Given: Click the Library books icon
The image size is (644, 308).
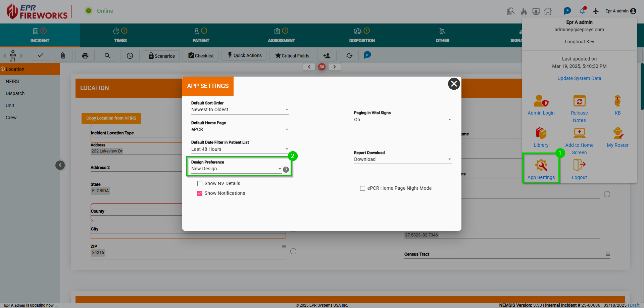Looking at the screenshot, I should (x=541, y=133).
